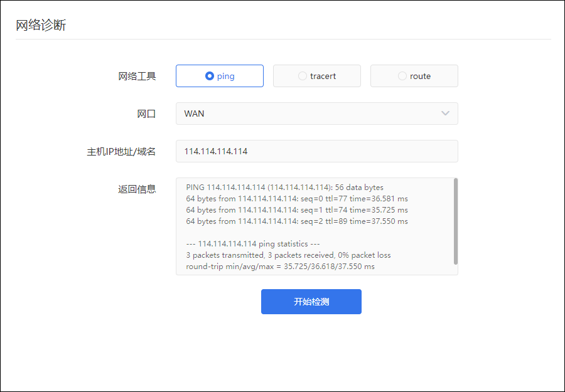This screenshot has width=565, height=392.
Task: Click the 3 packets transmitted line
Action: (288, 255)
